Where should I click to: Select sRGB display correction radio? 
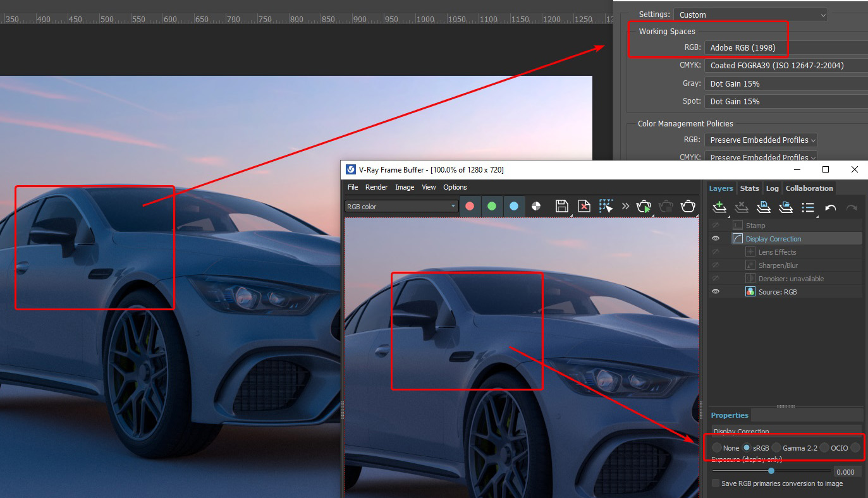[747, 447]
